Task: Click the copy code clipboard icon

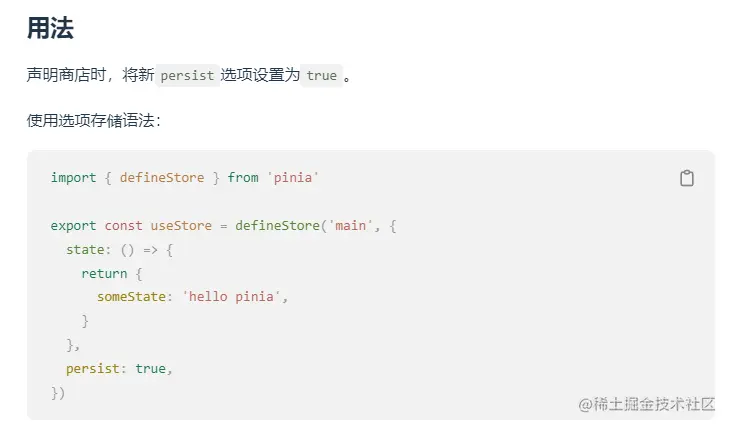Action: point(686,178)
